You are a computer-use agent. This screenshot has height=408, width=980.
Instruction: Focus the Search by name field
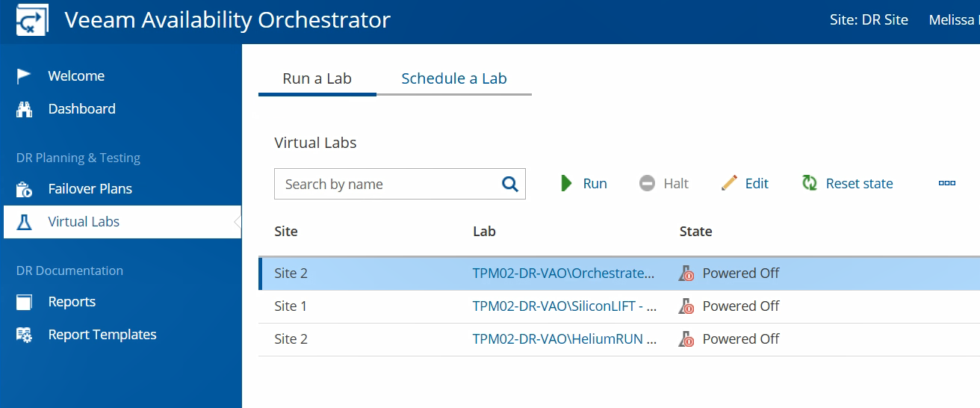point(385,184)
